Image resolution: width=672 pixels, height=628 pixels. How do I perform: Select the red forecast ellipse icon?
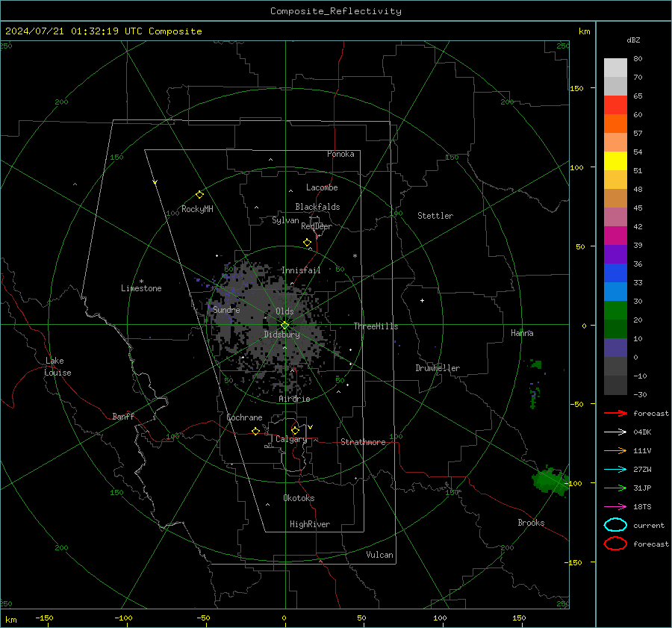(x=615, y=544)
